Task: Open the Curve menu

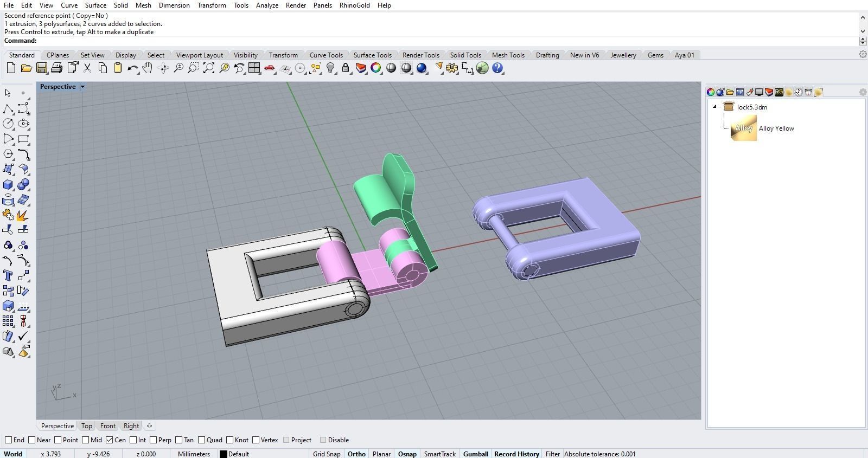Action: click(69, 5)
